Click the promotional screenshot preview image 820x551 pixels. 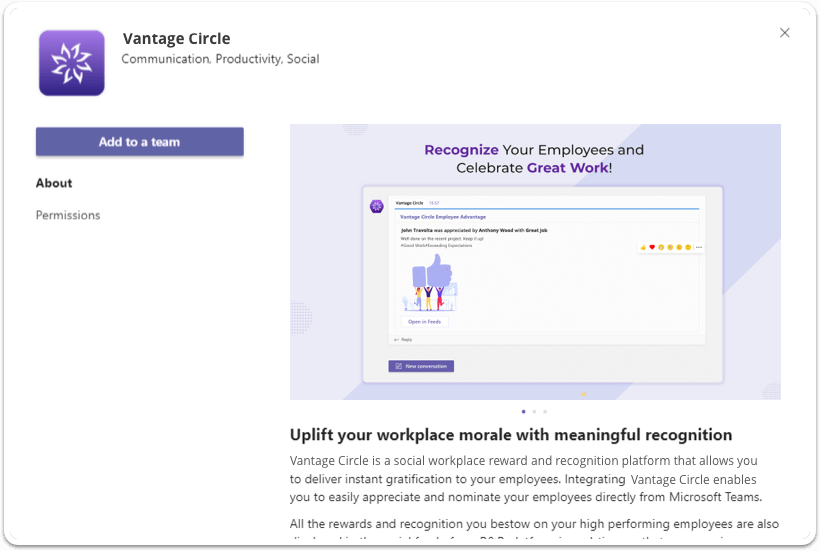535,262
